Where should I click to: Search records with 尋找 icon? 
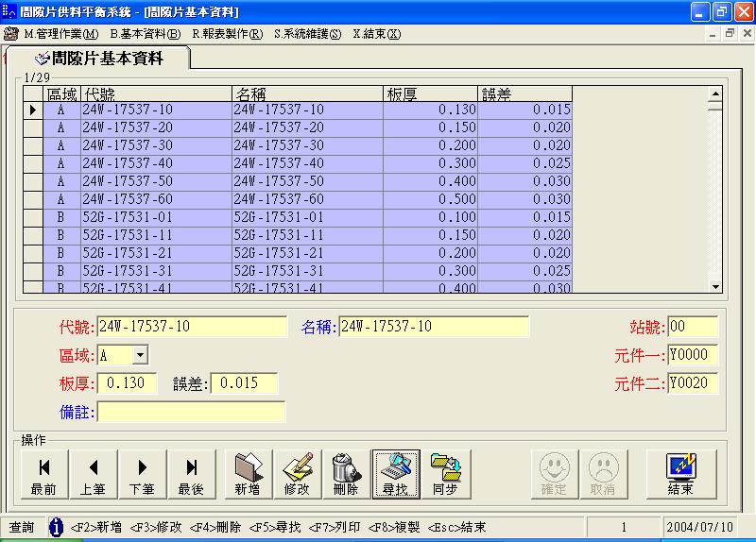pos(396,474)
